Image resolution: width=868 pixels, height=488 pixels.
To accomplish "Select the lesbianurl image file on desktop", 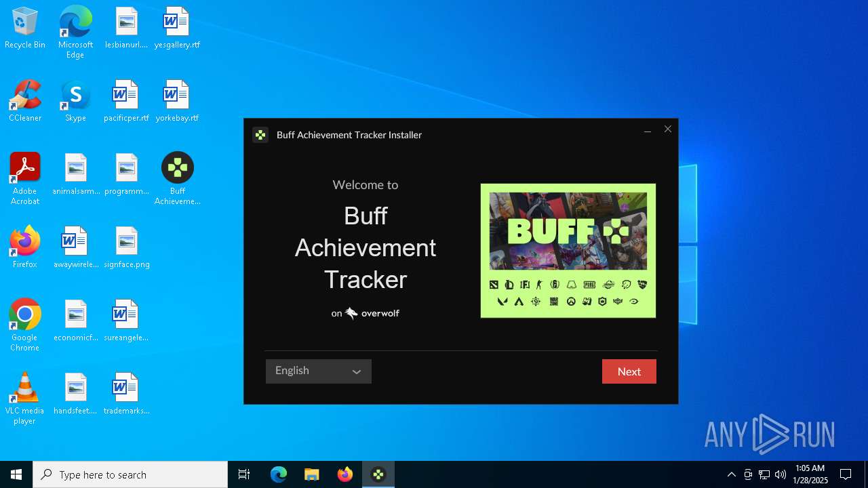I will [126, 28].
